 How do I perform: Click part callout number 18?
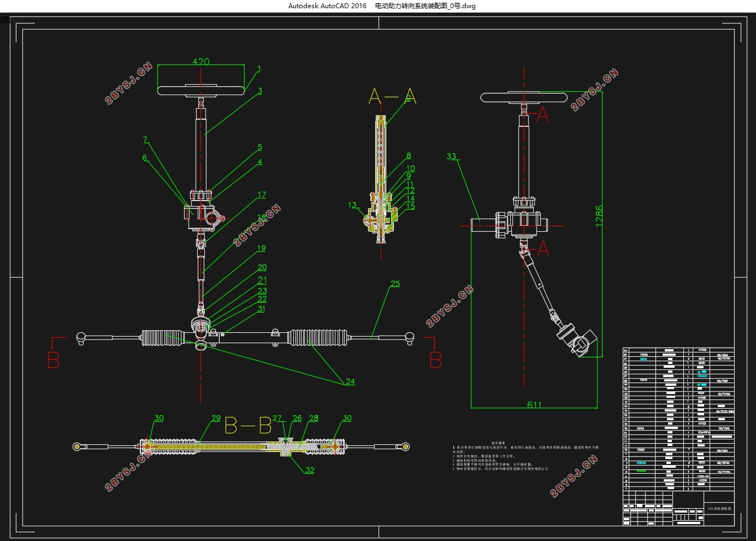point(262,217)
